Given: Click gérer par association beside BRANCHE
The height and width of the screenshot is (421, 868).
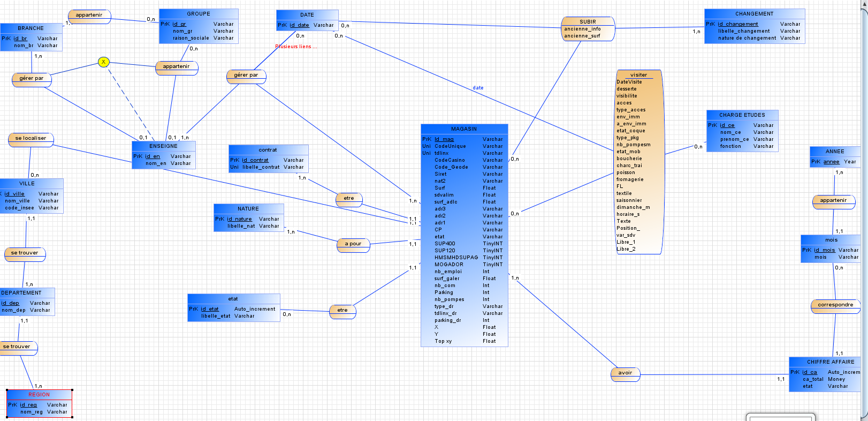Looking at the screenshot, I should point(32,79).
